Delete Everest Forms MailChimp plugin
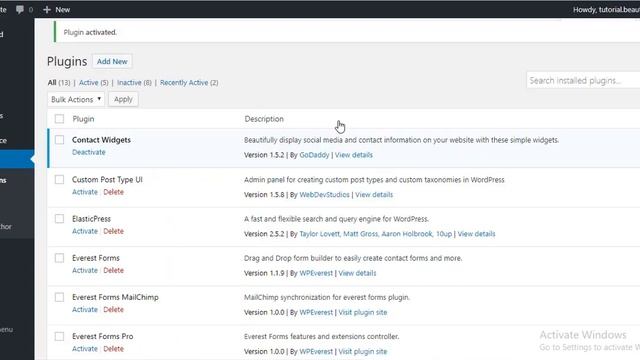Viewport: 640px width, 360px height. point(113,309)
